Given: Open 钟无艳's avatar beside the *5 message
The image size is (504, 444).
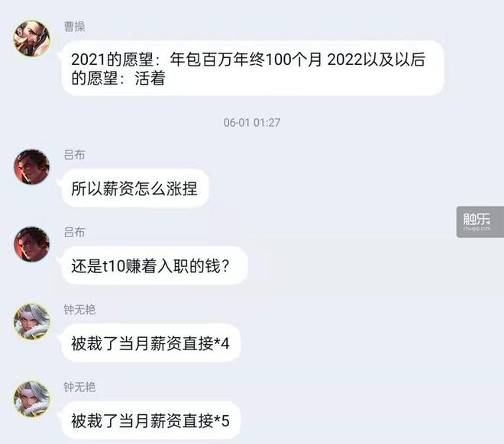Looking at the screenshot, I should tap(31, 399).
